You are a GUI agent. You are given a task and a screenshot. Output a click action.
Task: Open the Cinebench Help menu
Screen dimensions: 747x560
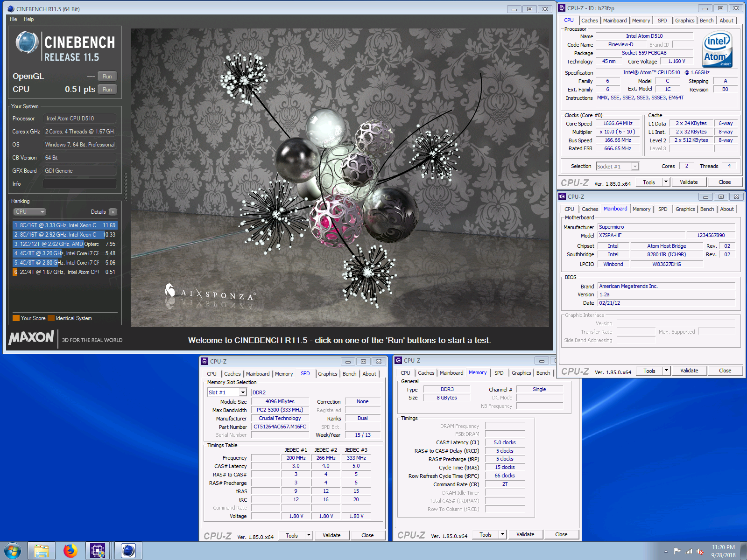point(29,19)
